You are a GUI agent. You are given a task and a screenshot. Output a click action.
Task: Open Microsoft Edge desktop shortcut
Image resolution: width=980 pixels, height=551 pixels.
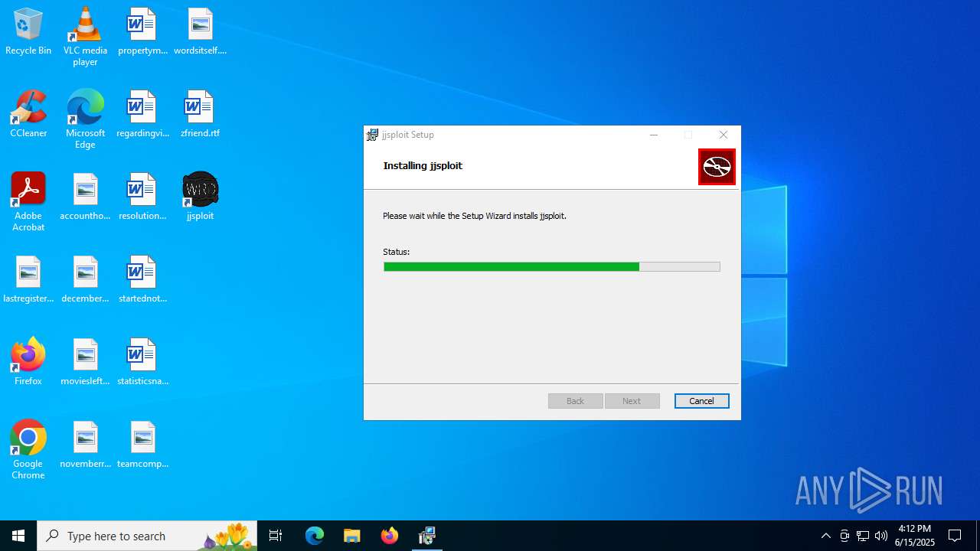[x=85, y=119]
